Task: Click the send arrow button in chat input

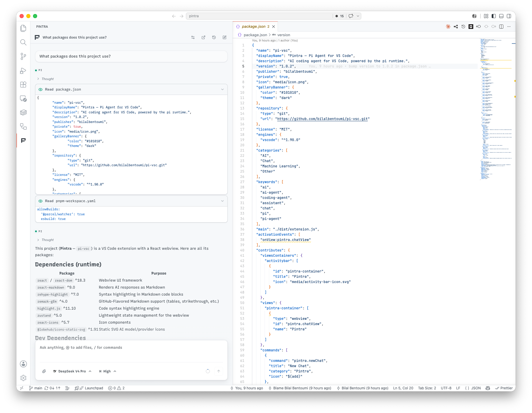Action: (x=219, y=371)
